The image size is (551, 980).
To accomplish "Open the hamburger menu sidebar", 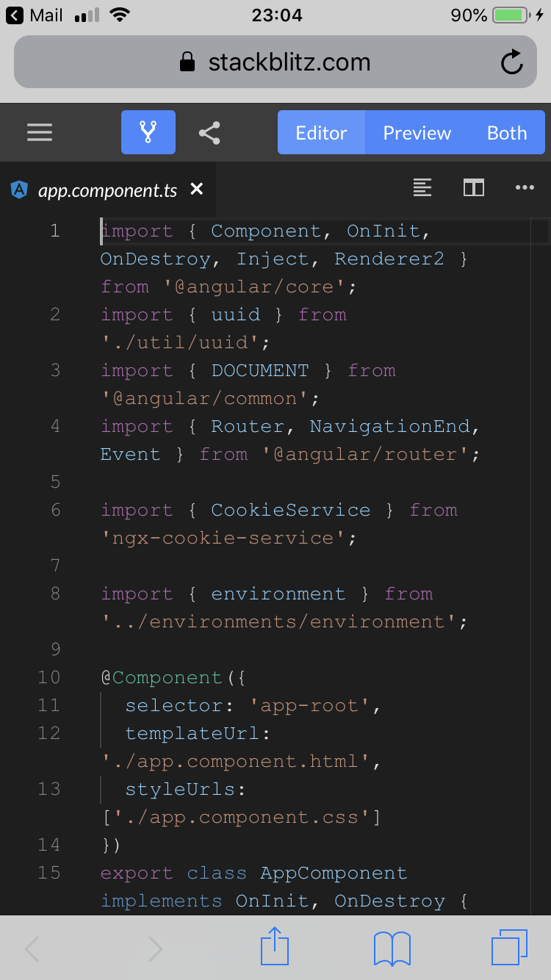I will (40, 132).
